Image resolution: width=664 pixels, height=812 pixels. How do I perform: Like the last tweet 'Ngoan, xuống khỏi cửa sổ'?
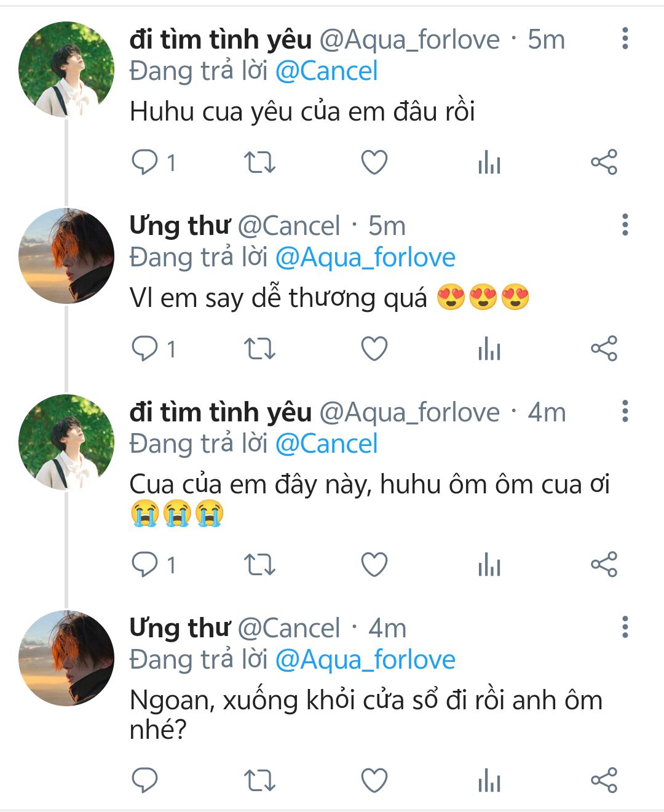[x=374, y=781]
